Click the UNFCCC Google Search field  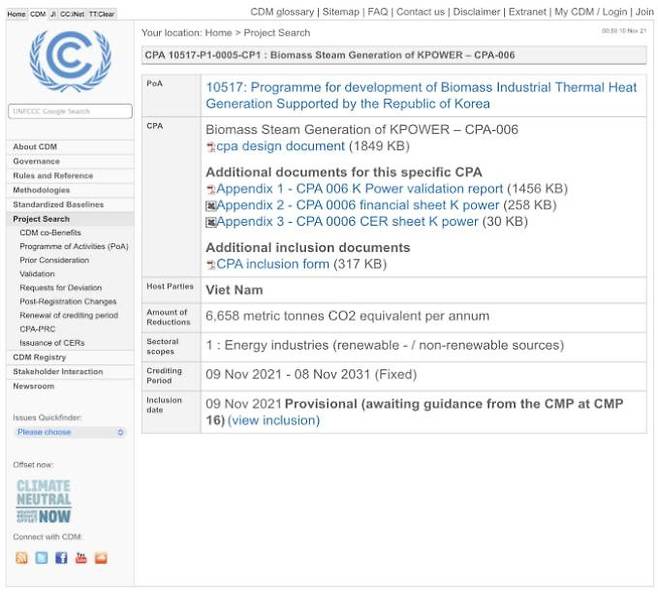pos(69,111)
